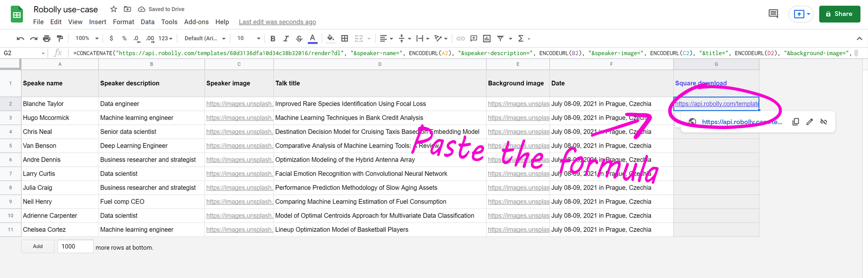This screenshot has height=278, width=868.
Task: Open the Default font family dropdown
Action: coord(205,39)
